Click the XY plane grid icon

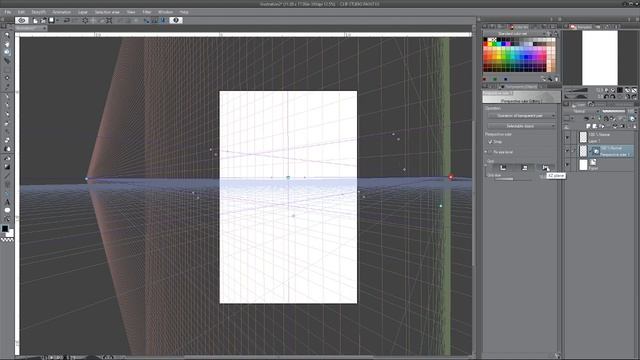click(x=503, y=168)
